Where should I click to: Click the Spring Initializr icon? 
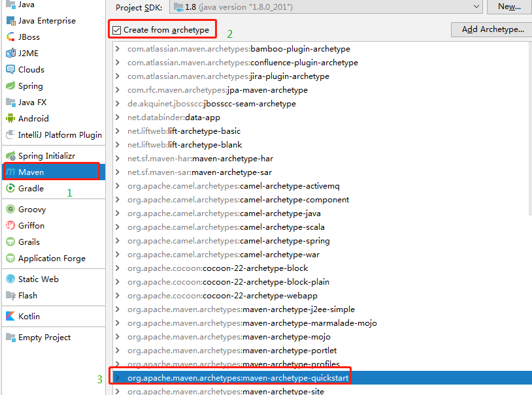(x=10, y=155)
